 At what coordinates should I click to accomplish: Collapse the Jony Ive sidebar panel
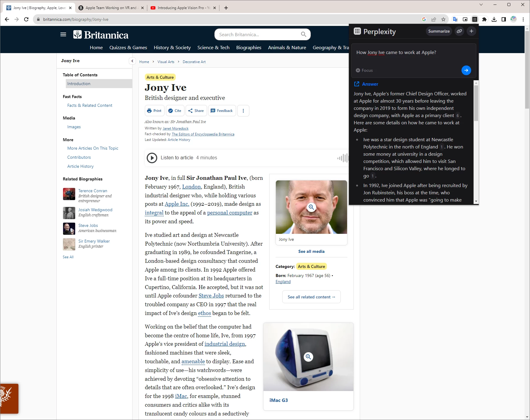point(132,61)
